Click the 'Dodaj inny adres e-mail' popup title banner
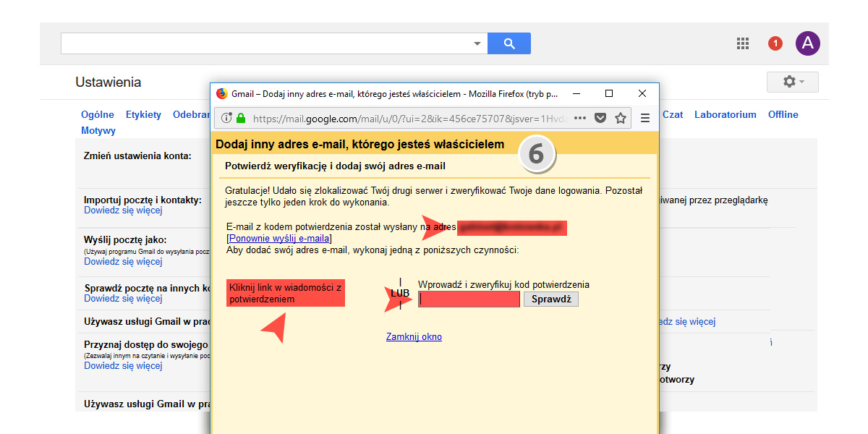 [360, 145]
